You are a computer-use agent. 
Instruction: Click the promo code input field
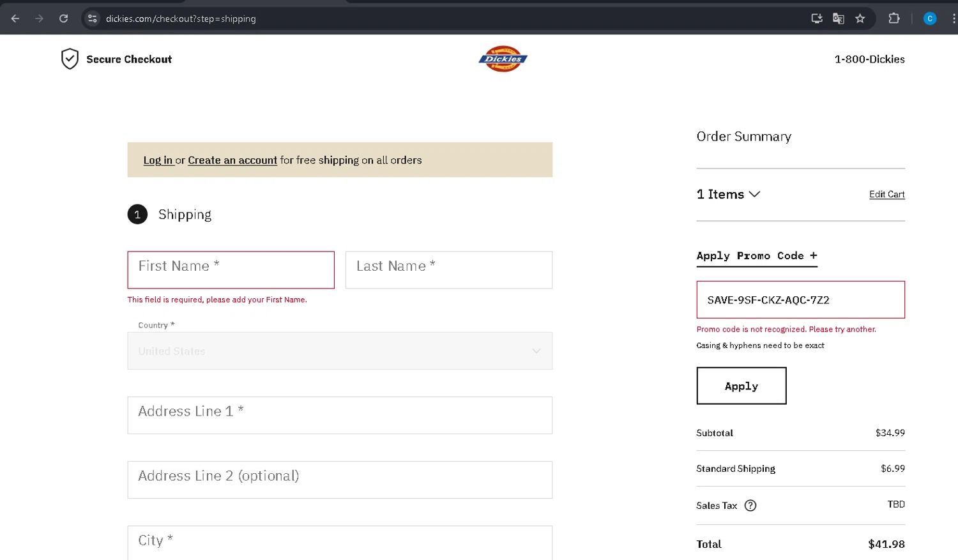(x=800, y=299)
